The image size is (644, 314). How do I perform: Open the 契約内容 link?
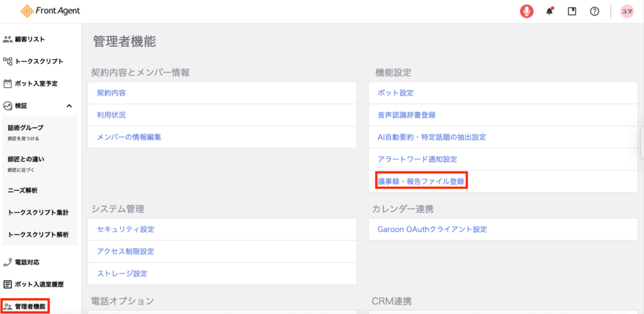pos(111,93)
